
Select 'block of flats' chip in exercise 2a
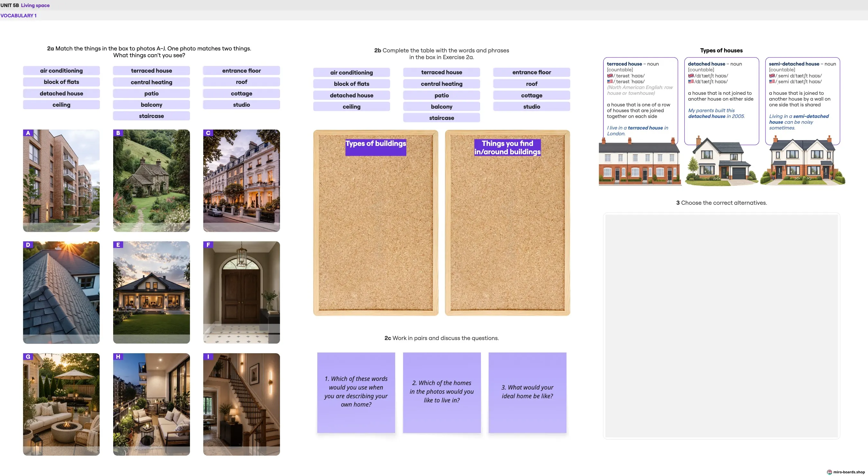point(61,82)
